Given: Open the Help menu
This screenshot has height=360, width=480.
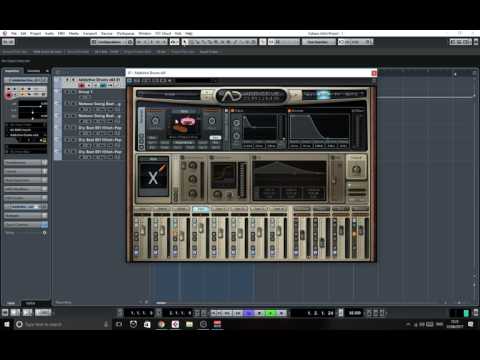Looking at the screenshot, I should [189, 34].
